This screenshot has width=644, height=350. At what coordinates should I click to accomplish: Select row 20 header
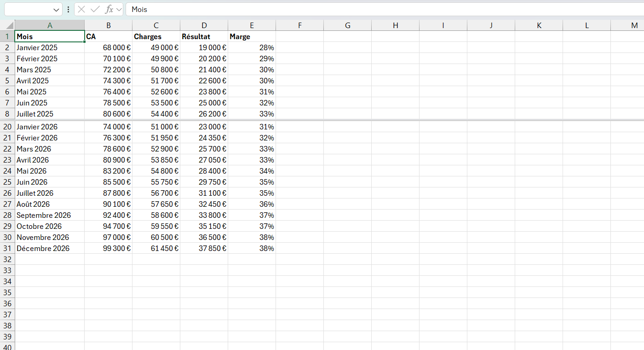point(7,127)
